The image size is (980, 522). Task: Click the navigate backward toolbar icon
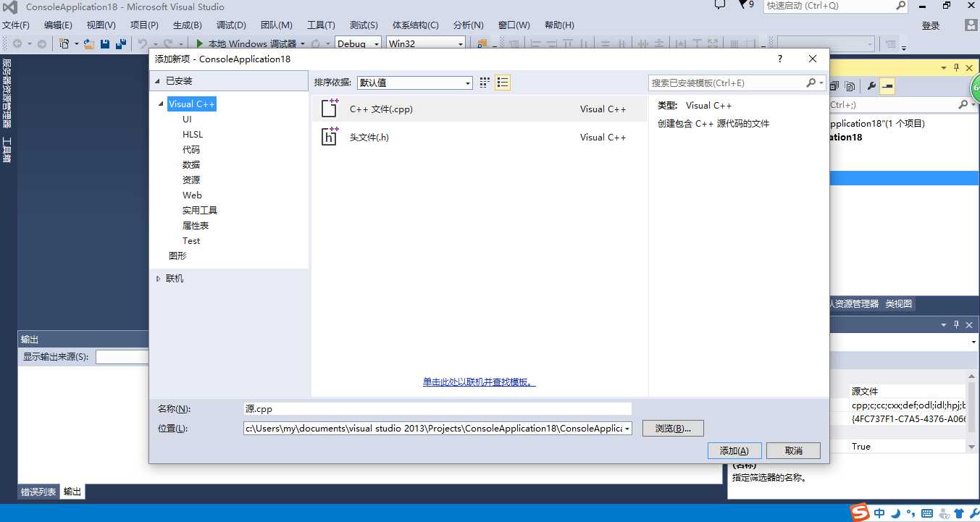pos(17,43)
